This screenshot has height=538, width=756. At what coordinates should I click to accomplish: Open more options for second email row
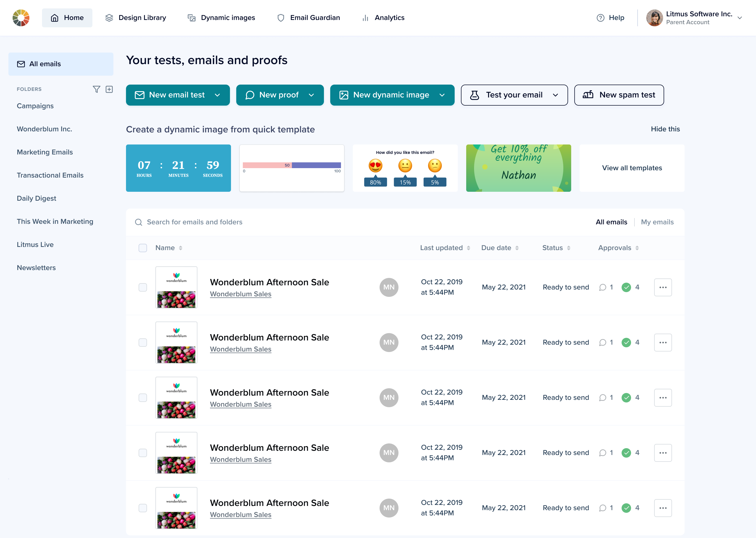(663, 342)
